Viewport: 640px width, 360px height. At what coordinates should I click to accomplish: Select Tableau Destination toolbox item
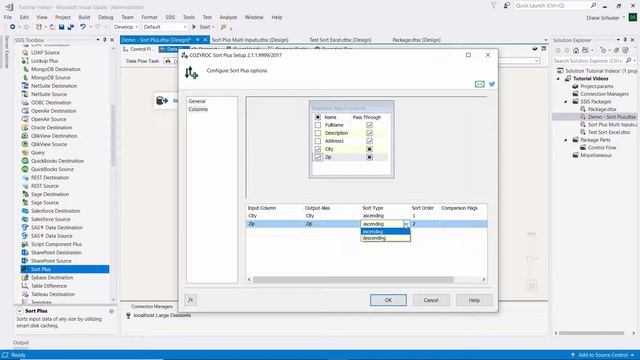click(53, 294)
